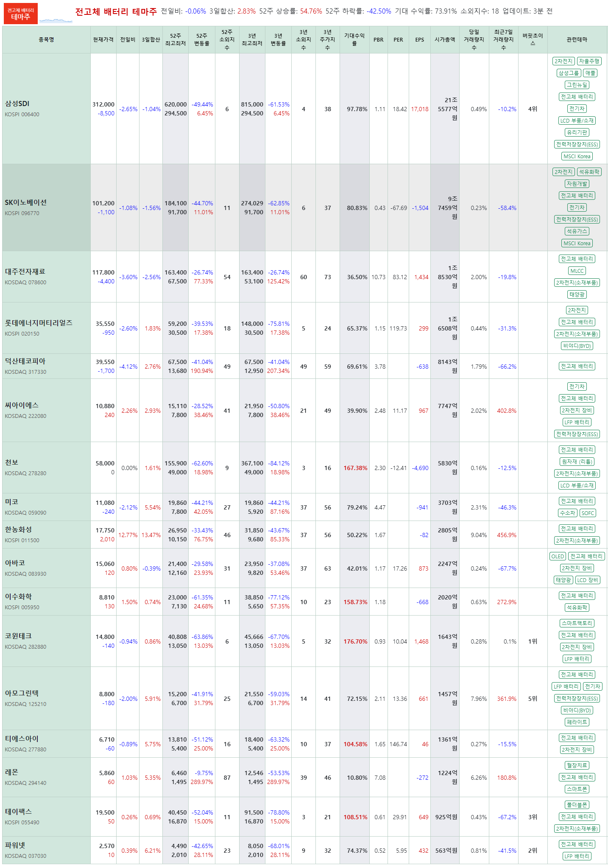Open the 덕산테코피아 stock link
Image resolution: width=608 pixels, height=868 pixels.
pos(25,361)
